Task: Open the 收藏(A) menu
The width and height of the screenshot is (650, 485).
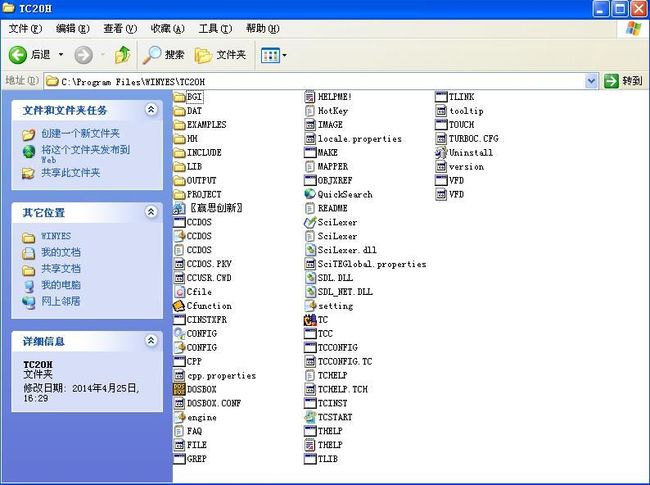Action: (167, 29)
